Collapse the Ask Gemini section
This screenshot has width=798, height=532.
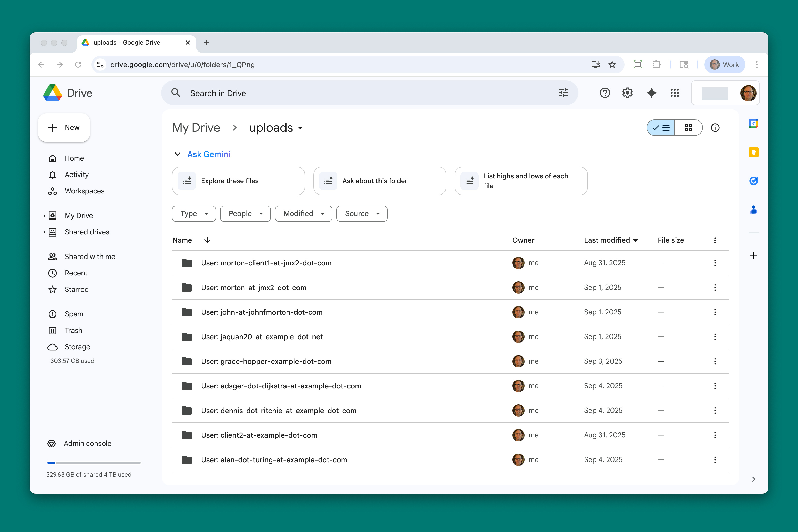(177, 154)
